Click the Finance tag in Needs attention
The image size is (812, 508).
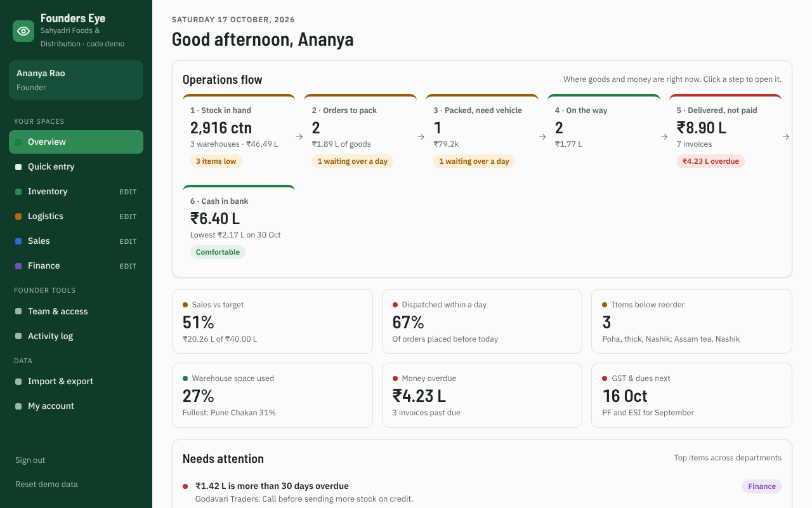pyautogui.click(x=762, y=486)
